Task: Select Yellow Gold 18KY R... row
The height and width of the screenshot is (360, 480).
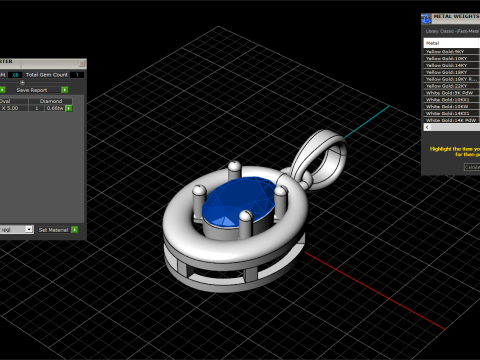Action: pyautogui.click(x=452, y=79)
